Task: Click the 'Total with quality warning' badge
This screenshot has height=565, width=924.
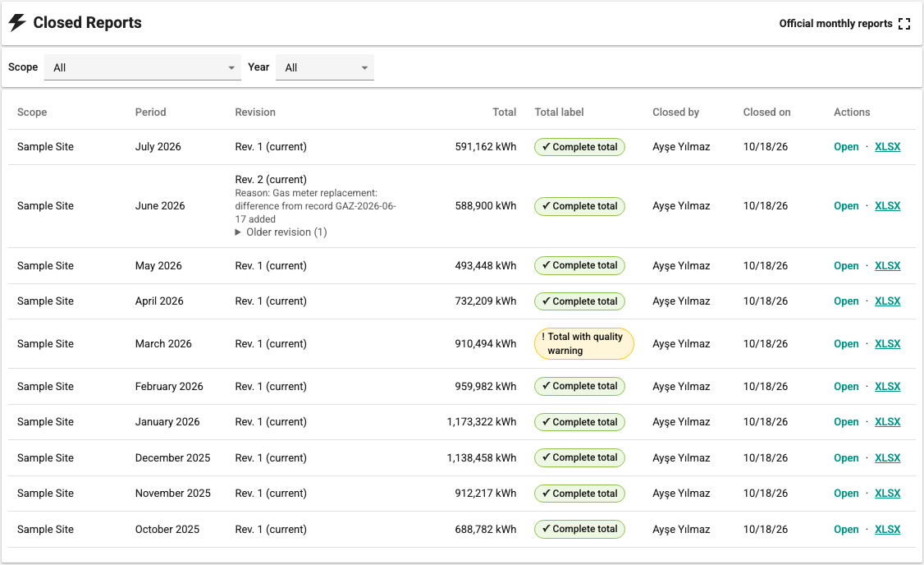Action: 584,344
